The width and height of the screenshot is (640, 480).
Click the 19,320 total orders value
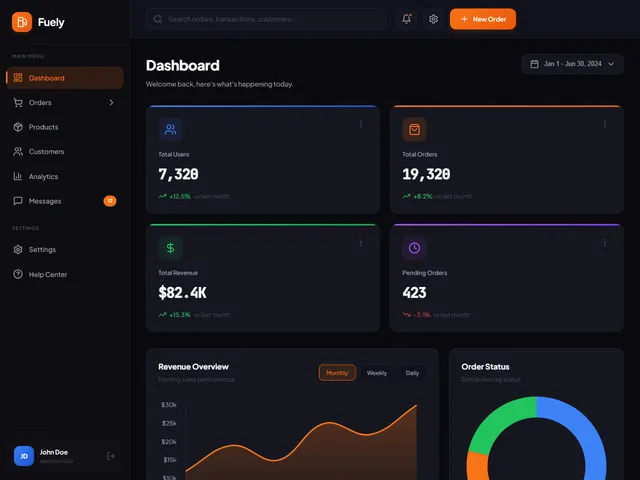(x=426, y=174)
